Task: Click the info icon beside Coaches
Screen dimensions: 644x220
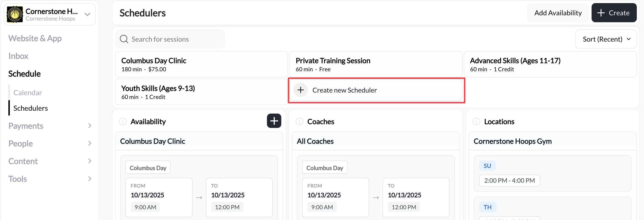Action: point(299,121)
